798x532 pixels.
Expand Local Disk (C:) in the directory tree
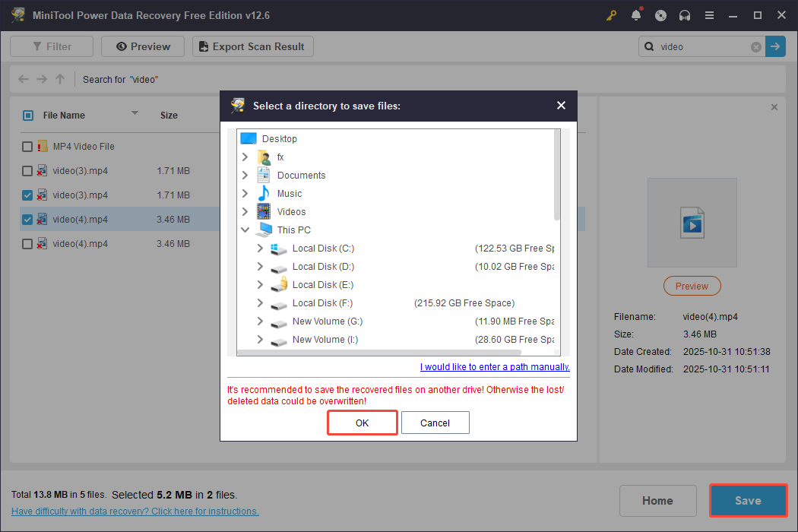click(x=261, y=248)
